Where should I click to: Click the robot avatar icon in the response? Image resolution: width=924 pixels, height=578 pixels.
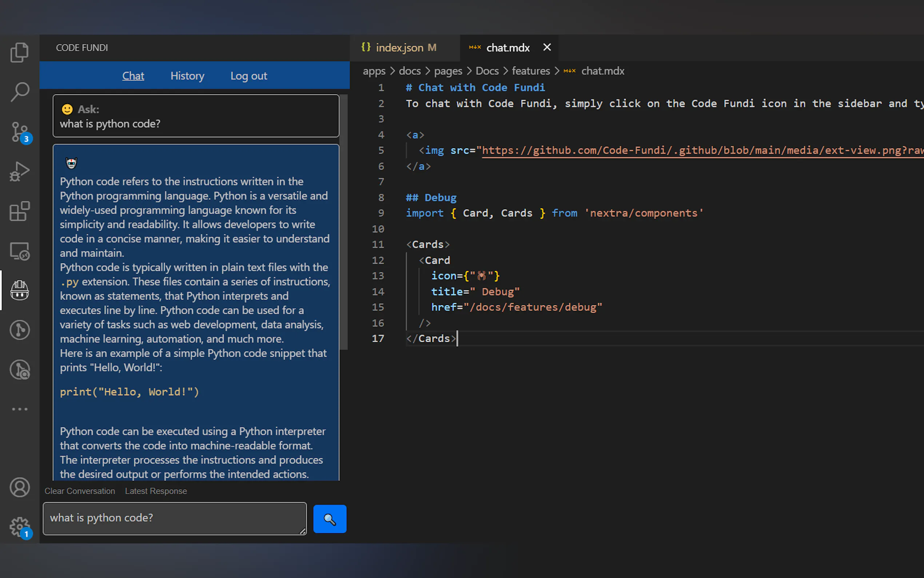pyautogui.click(x=71, y=163)
